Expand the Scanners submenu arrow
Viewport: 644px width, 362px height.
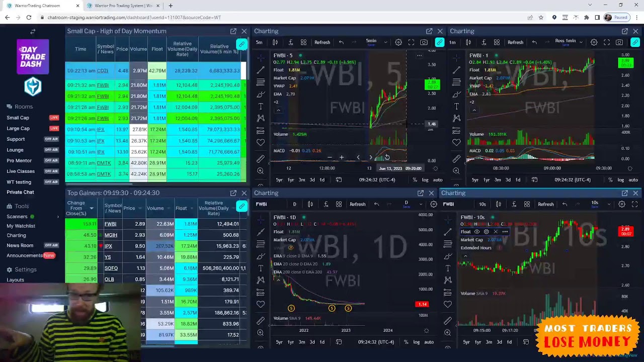[58, 217]
